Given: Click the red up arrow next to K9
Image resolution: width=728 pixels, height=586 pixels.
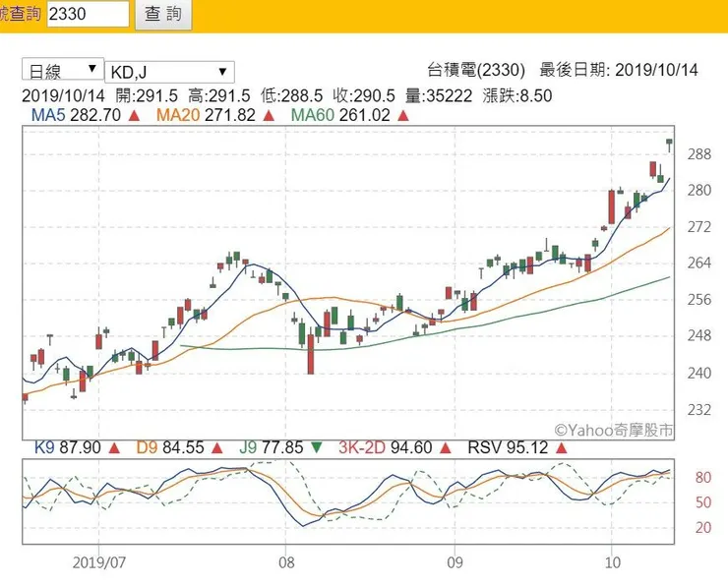Looking at the screenshot, I should (114, 448).
